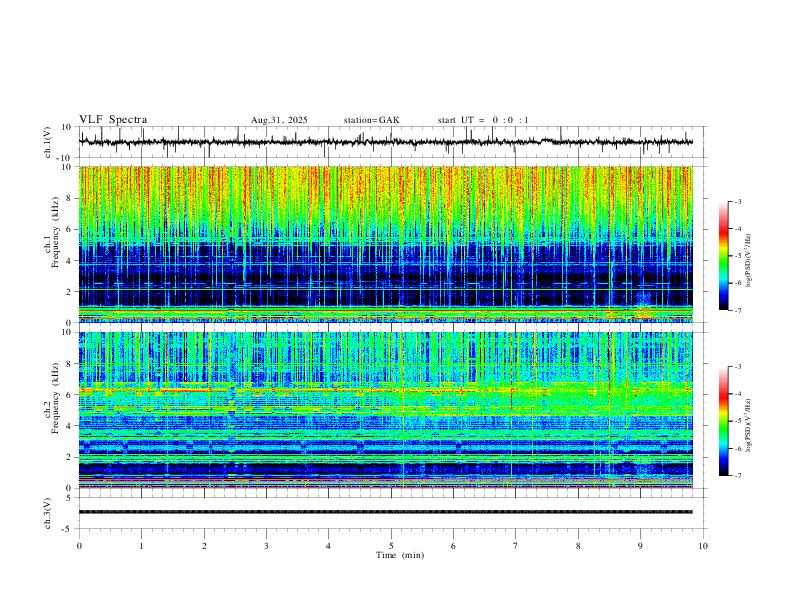Click the time axis tick label '4'

click(x=328, y=546)
